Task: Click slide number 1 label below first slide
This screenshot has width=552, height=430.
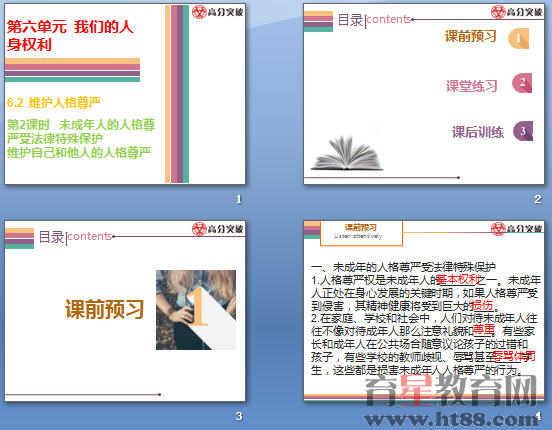Action: (x=239, y=199)
